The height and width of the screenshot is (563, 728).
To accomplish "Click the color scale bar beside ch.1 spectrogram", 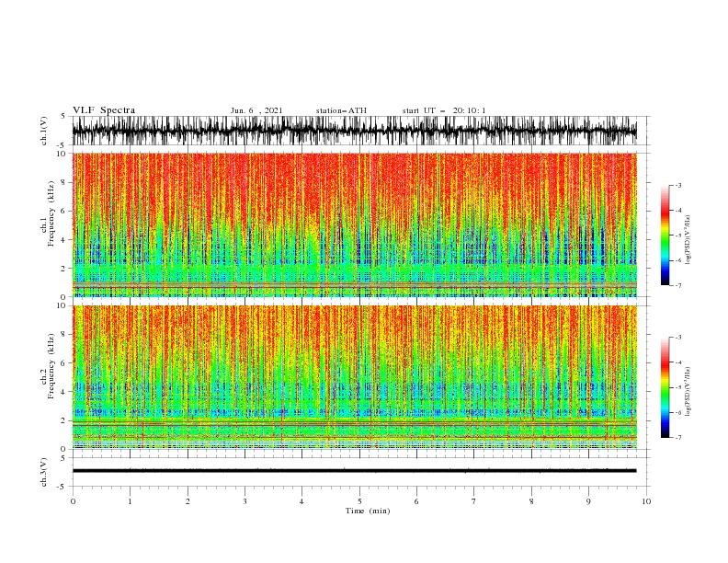I will click(665, 236).
